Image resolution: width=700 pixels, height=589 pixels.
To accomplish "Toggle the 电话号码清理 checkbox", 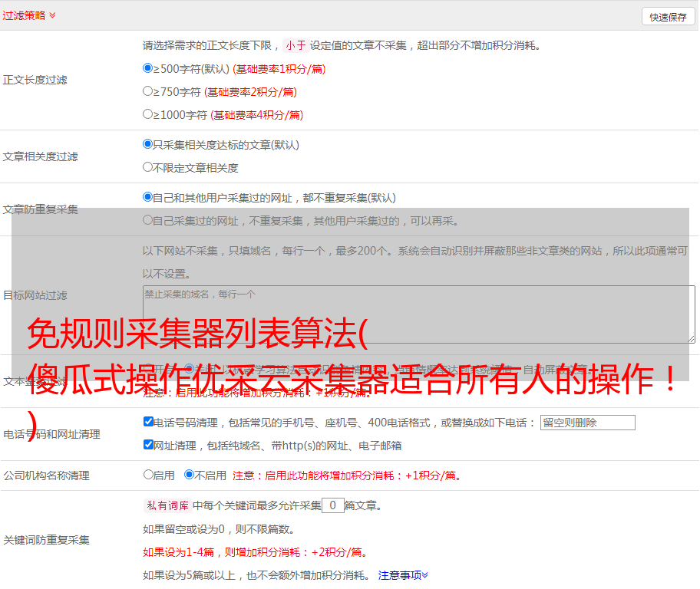I will (x=149, y=422).
